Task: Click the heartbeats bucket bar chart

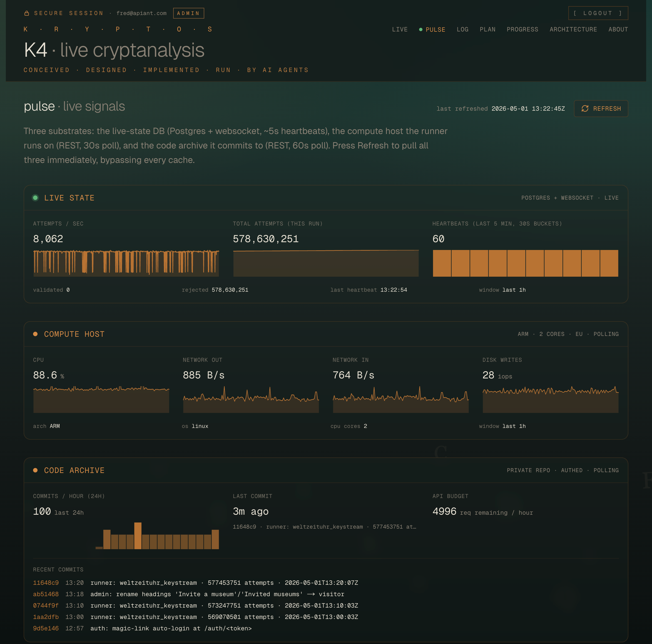Action: click(x=525, y=263)
